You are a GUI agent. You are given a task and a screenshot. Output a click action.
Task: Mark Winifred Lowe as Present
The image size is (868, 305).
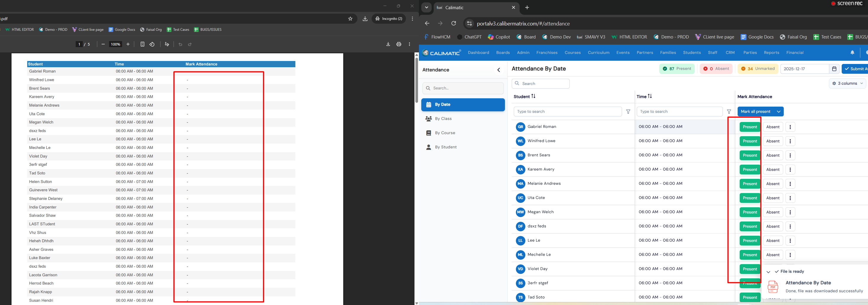pyautogui.click(x=750, y=141)
